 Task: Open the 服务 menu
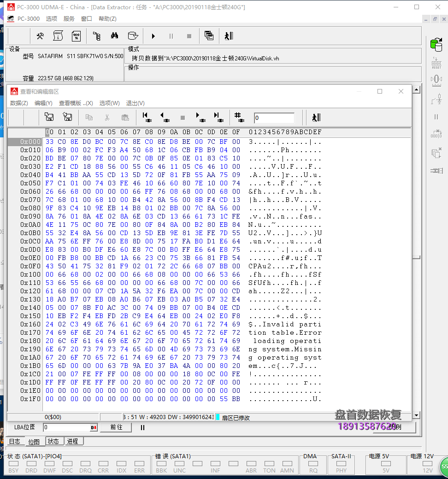pos(69,18)
